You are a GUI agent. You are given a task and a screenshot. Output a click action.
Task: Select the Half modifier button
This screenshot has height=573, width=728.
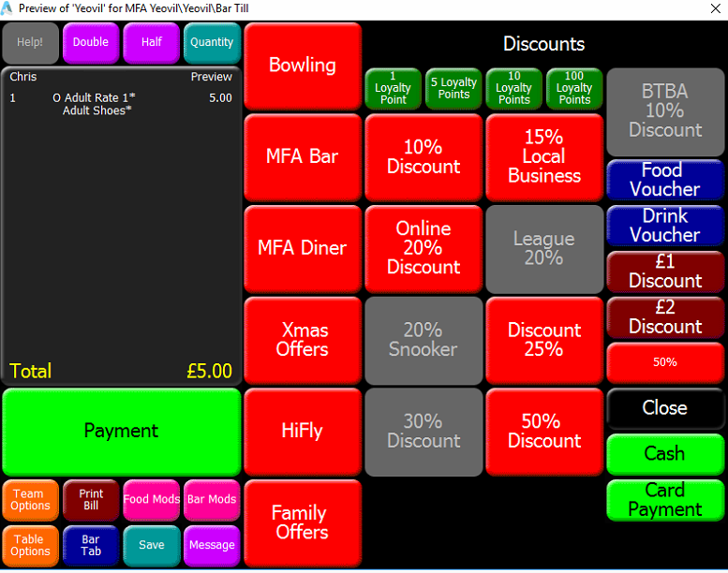pyautogui.click(x=152, y=43)
